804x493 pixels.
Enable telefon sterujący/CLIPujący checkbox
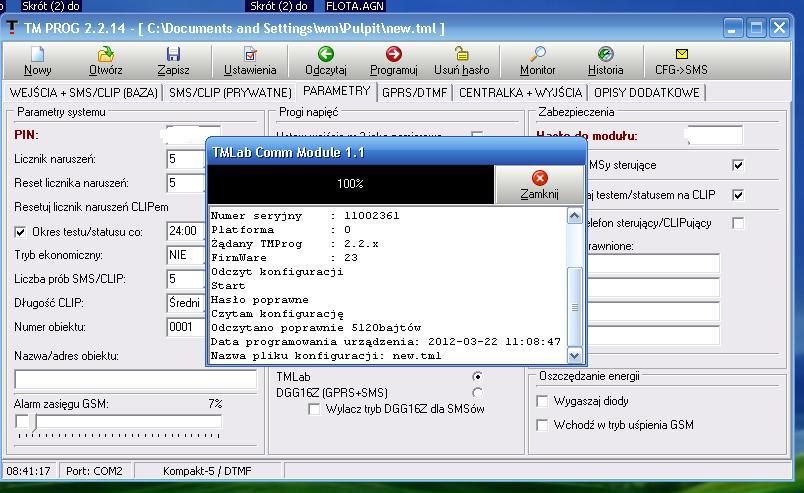738,223
